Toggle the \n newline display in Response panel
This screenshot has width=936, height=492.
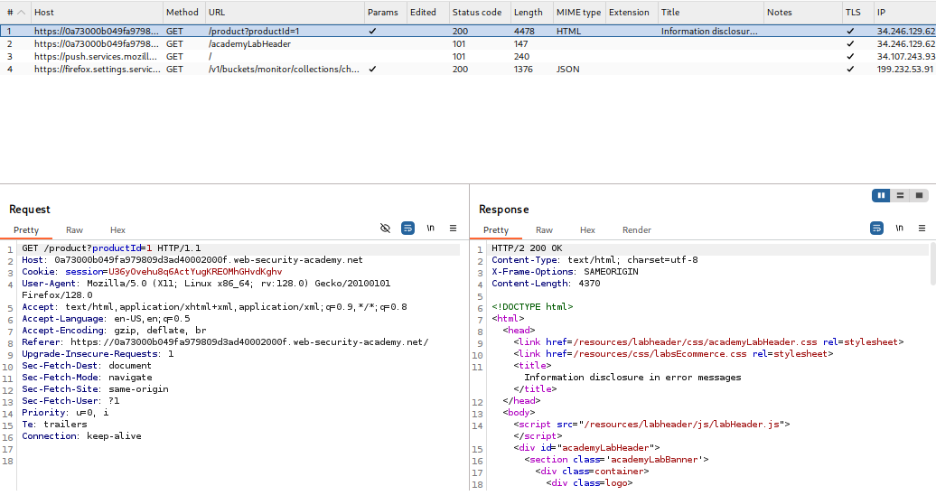coord(899,228)
